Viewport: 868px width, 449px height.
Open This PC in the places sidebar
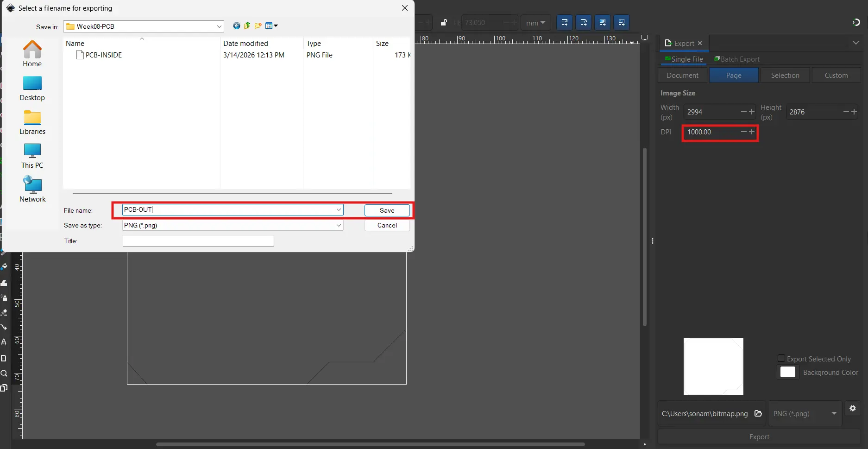(x=32, y=156)
